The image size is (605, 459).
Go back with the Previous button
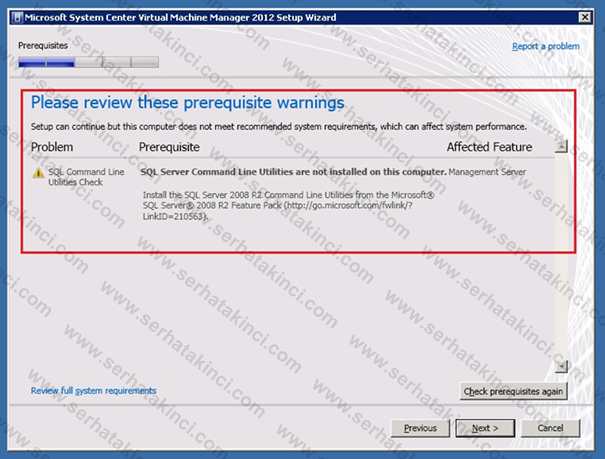tap(420, 428)
